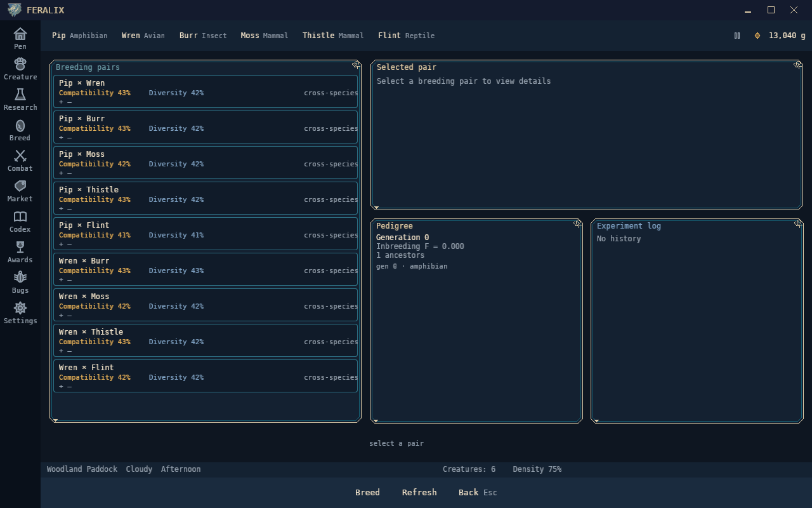Screen dimensions: 812x508
Task: Choose the Pip × Burr pair
Action: 206,128
